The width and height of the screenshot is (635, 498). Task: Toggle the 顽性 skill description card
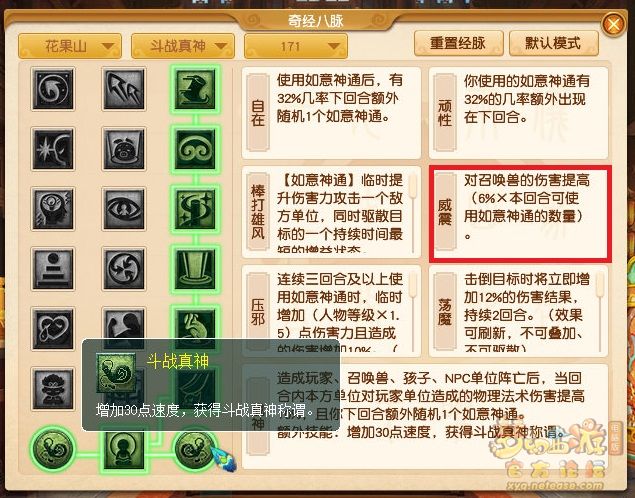pos(518,113)
